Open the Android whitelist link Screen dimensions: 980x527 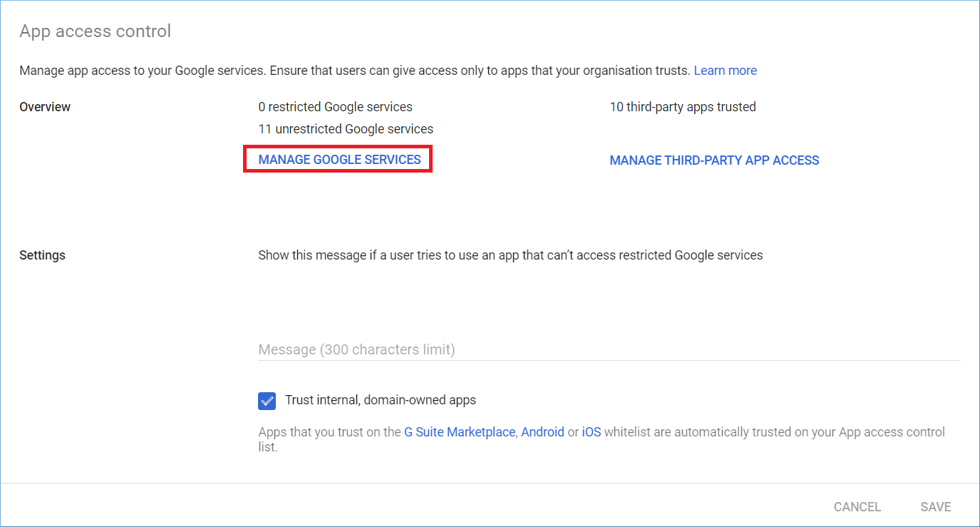[x=542, y=432]
